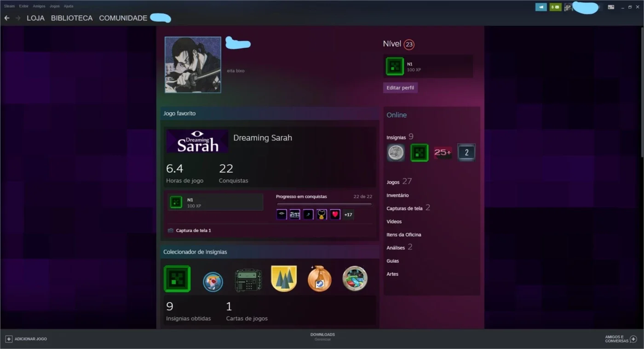Click the '9 Insígnias obtidas' stat

coord(189,311)
